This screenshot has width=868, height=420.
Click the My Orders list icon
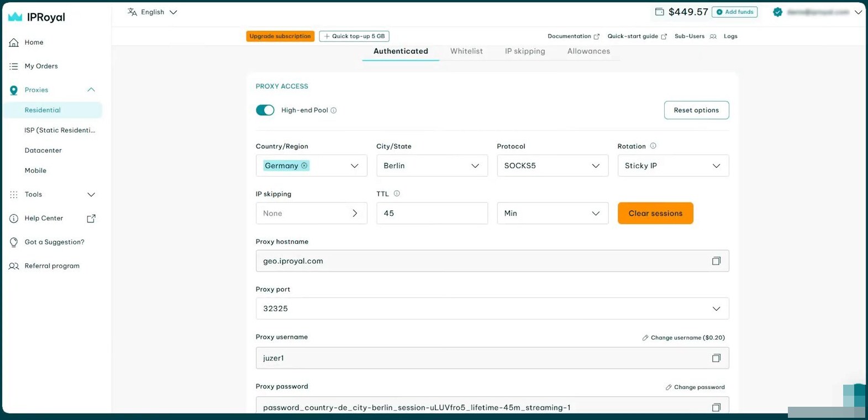pos(14,66)
